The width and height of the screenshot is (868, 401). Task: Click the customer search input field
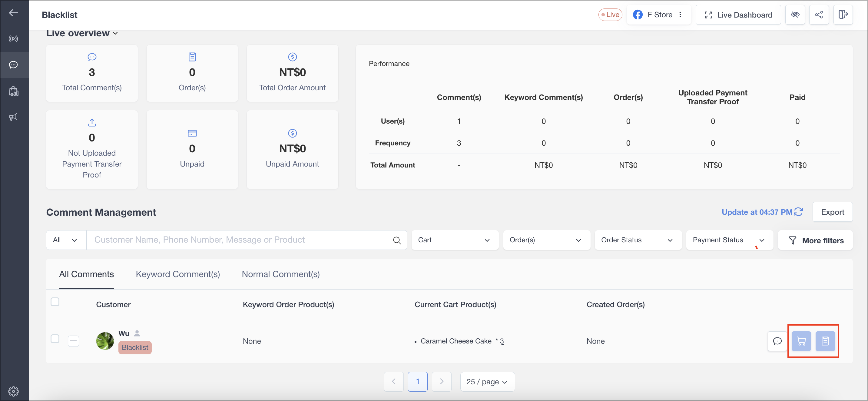coord(241,240)
